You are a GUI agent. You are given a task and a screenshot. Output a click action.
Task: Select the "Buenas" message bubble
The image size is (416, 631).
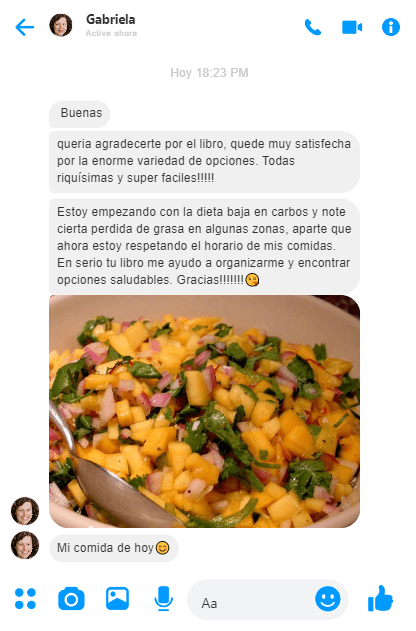80,113
